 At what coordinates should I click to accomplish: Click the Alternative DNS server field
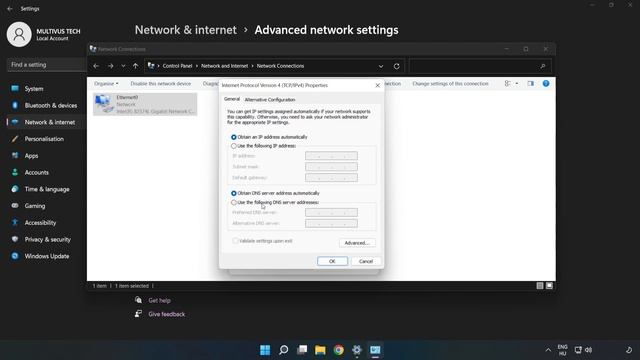[x=331, y=223]
